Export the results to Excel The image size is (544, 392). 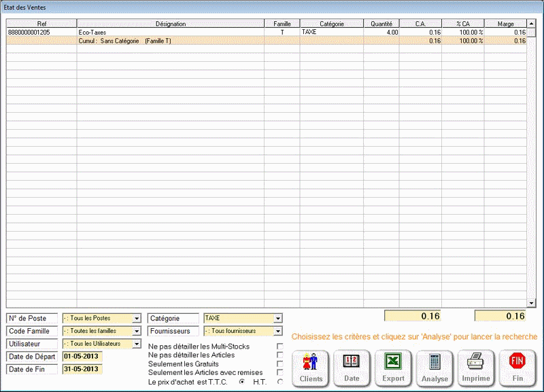point(393,368)
